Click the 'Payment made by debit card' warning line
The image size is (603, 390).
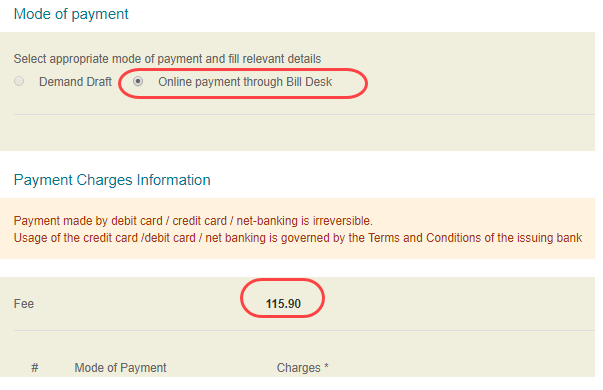tap(193, 221)
